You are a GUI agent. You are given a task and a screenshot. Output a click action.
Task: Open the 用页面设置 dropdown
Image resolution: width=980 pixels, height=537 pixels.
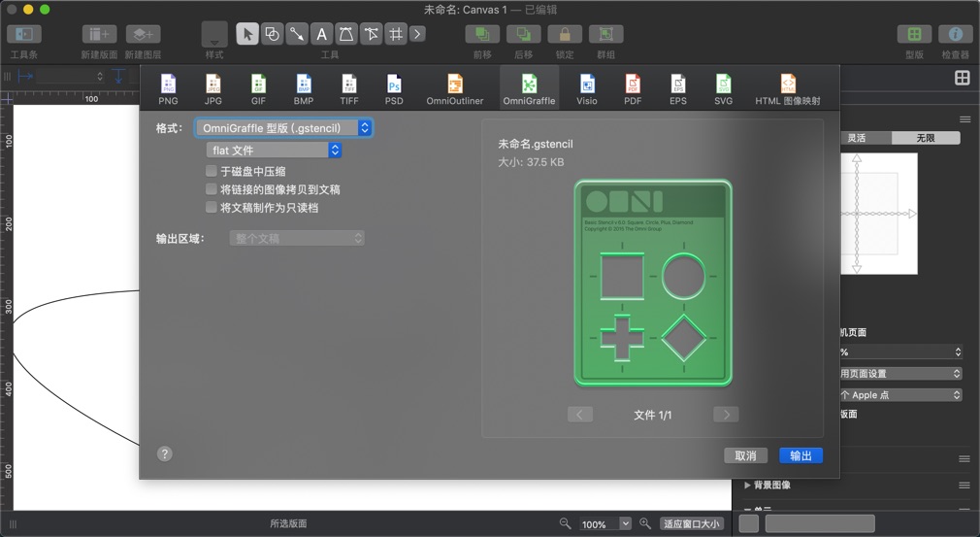pos(901,373)
